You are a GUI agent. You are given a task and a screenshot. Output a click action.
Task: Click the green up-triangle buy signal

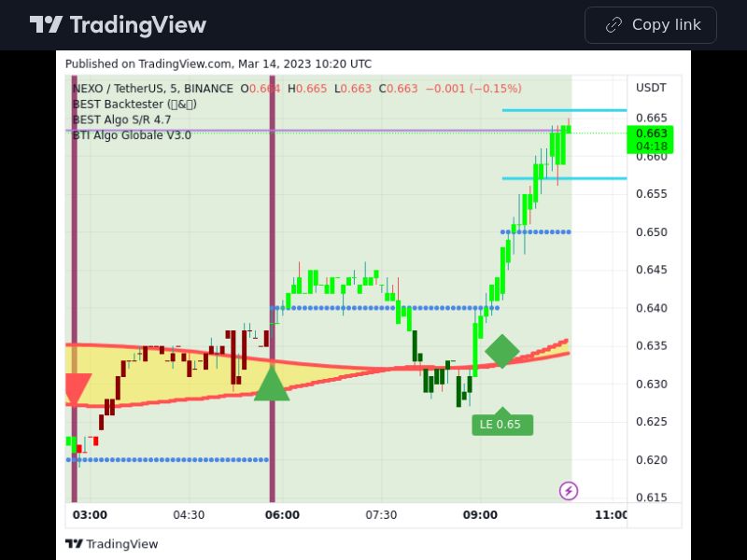click(x=272, y=384)
